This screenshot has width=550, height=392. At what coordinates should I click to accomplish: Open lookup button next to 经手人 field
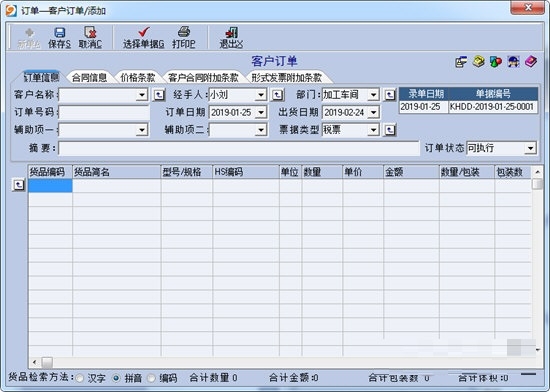(x=277, y=95)
